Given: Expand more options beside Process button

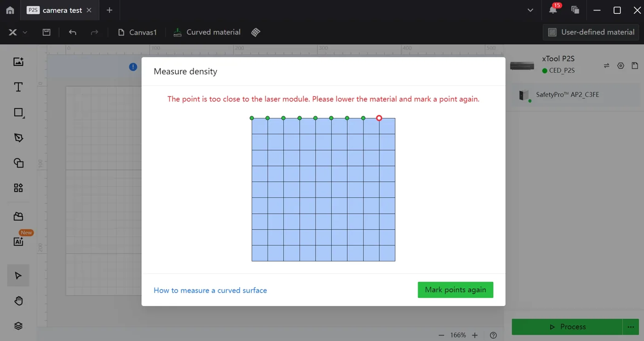Looking at the screenshot, I should tap(630, 327).
